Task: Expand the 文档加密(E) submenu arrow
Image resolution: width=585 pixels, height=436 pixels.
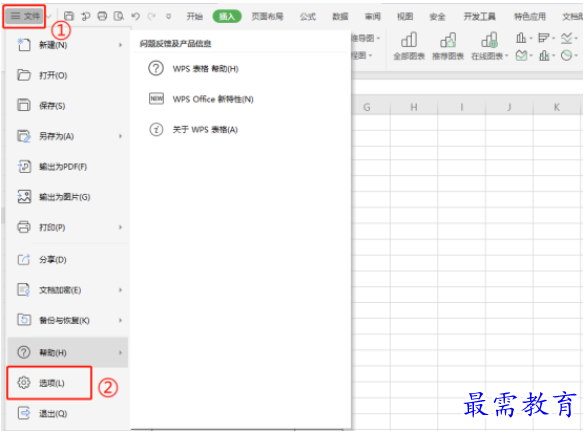Action: 120,290
